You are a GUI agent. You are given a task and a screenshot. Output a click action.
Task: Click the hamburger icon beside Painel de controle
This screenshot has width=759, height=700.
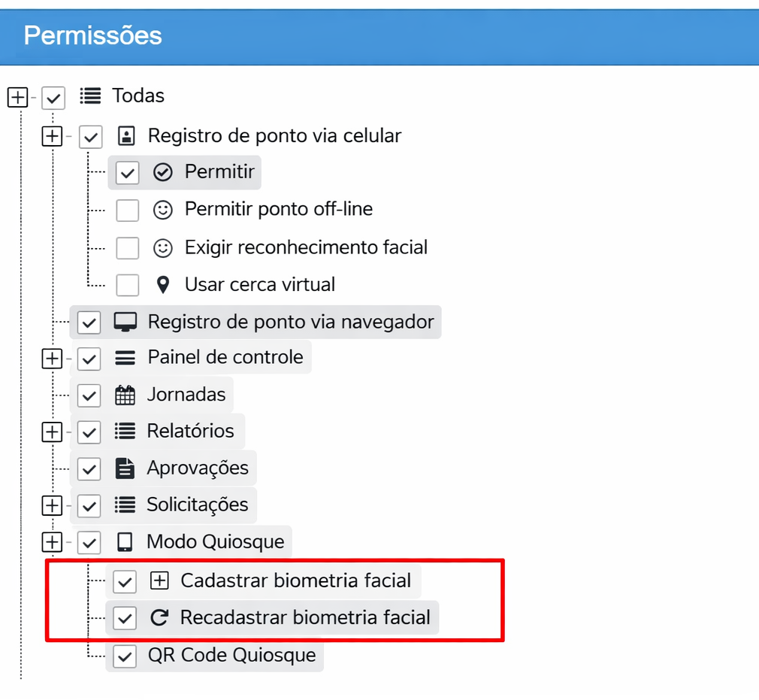point(125,358)
